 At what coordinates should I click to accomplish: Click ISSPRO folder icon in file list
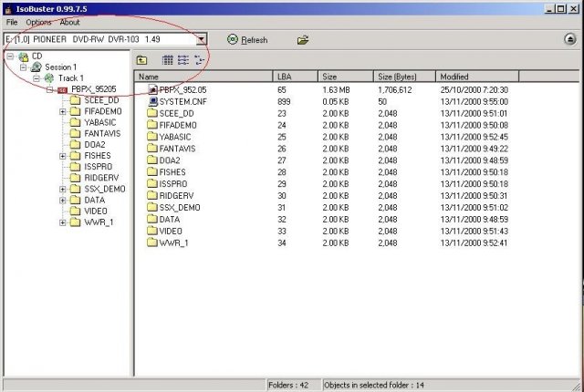coord(152,184)
